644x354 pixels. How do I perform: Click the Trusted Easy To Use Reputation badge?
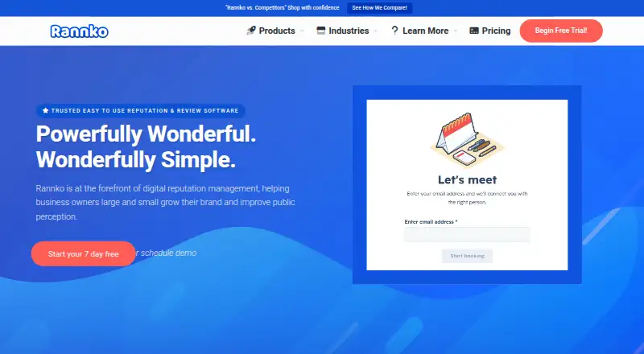pos(141,110)
